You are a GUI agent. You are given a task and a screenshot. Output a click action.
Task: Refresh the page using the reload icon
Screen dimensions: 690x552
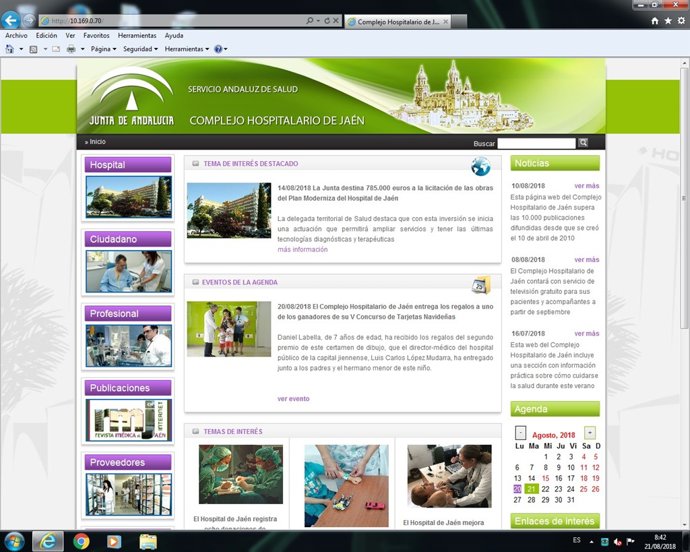tap(327, 21)
